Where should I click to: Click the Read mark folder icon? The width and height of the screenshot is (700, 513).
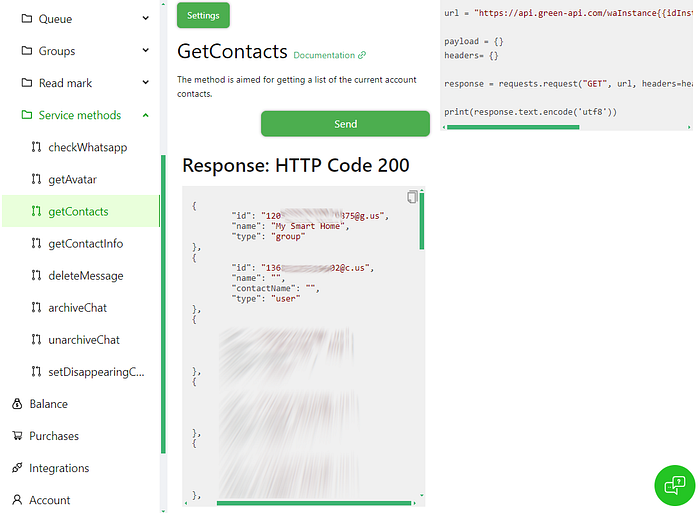tap(27, 83)
